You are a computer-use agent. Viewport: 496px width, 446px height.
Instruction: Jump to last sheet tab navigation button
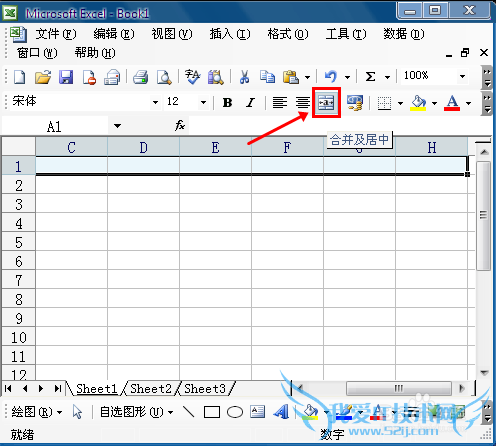coord(58,389)
